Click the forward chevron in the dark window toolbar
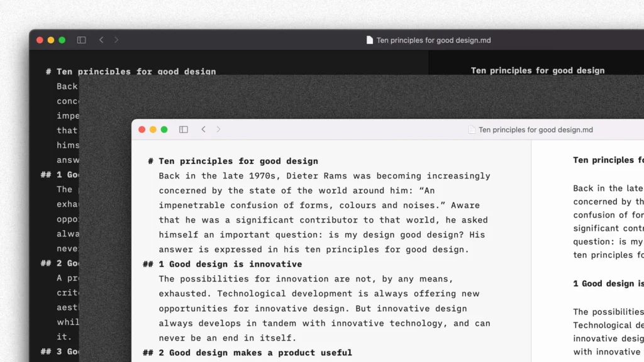 [116, 40]
